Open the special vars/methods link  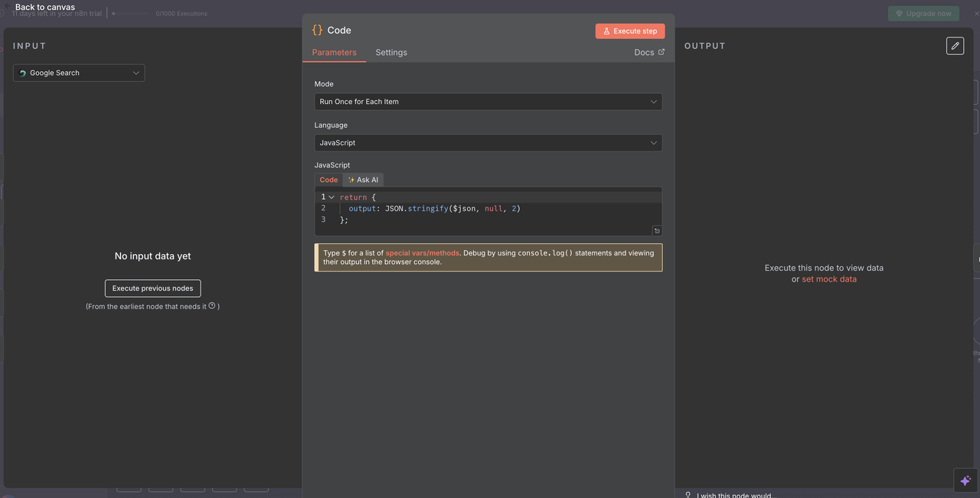point(422,253)
